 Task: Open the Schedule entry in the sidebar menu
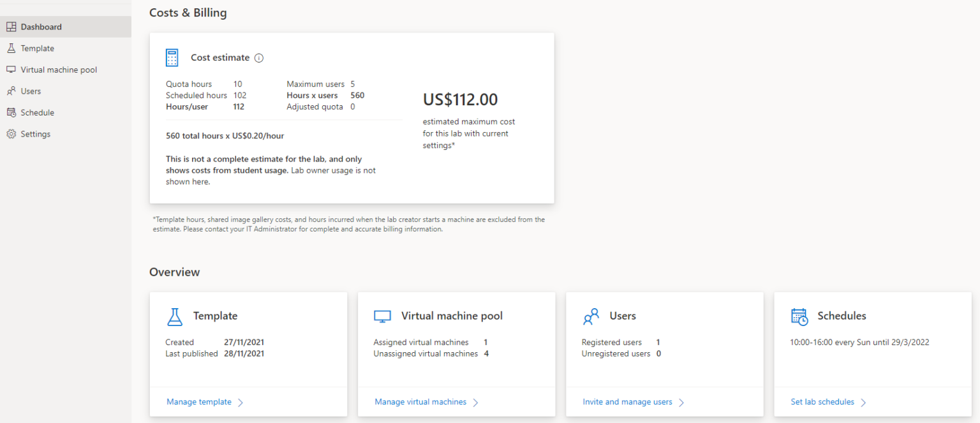(38, 112)
